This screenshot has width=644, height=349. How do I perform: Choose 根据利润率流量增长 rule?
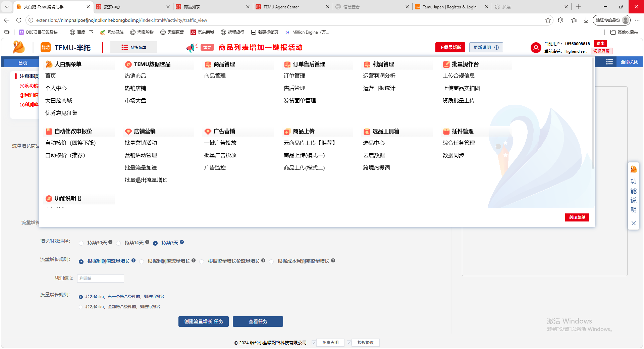click(142, 262)
